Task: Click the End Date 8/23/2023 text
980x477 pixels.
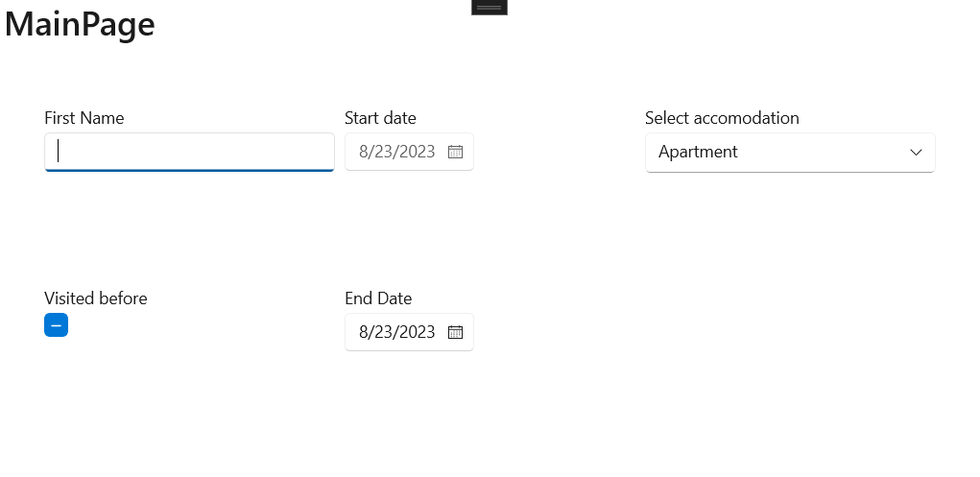Action: pos(396,332)
